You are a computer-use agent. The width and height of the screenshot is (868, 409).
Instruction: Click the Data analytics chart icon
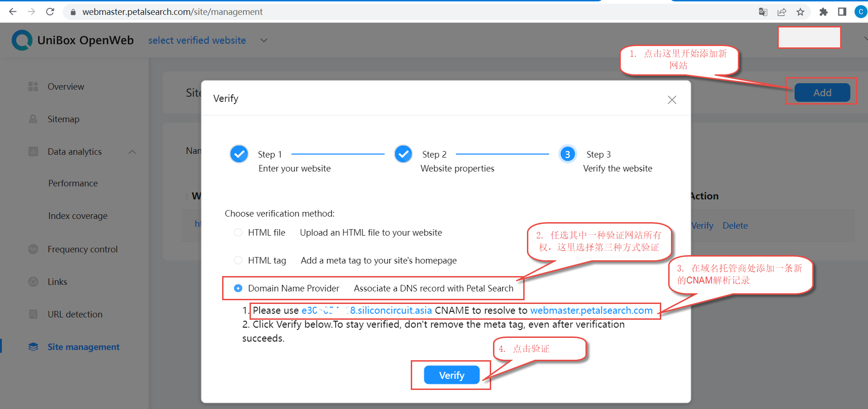33,152
